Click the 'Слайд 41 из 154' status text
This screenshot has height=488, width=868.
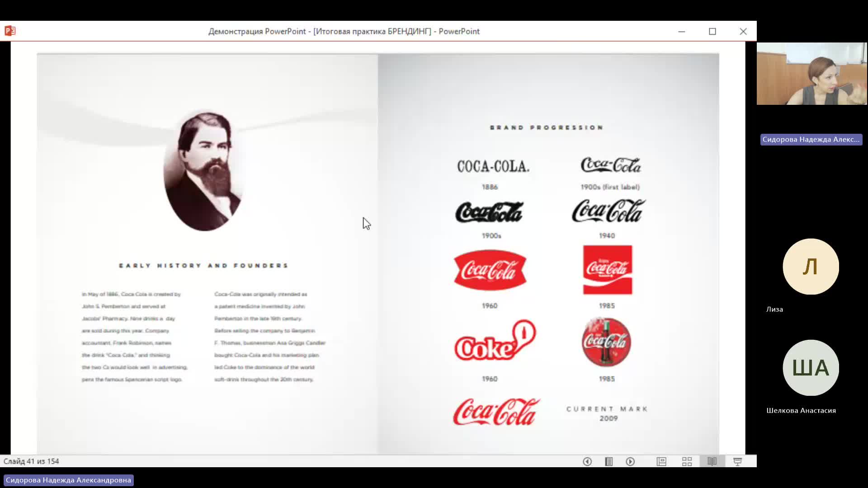[x=31, y=461]
